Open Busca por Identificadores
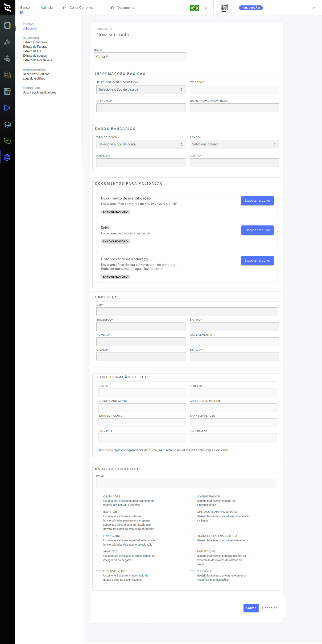Screen dimensions: 322x644 39,93
